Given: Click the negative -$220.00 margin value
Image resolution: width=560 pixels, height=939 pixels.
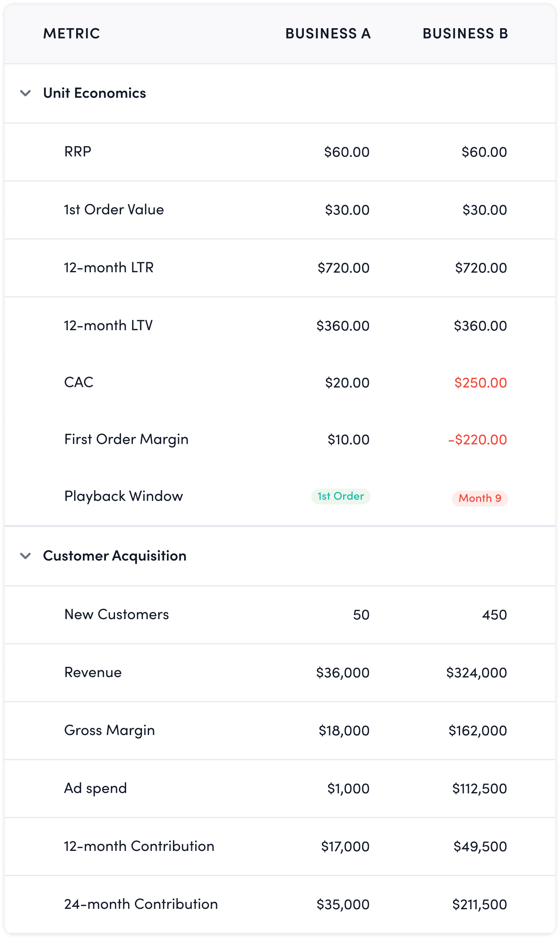Looking at the screenshot, I should pos(478,440).
